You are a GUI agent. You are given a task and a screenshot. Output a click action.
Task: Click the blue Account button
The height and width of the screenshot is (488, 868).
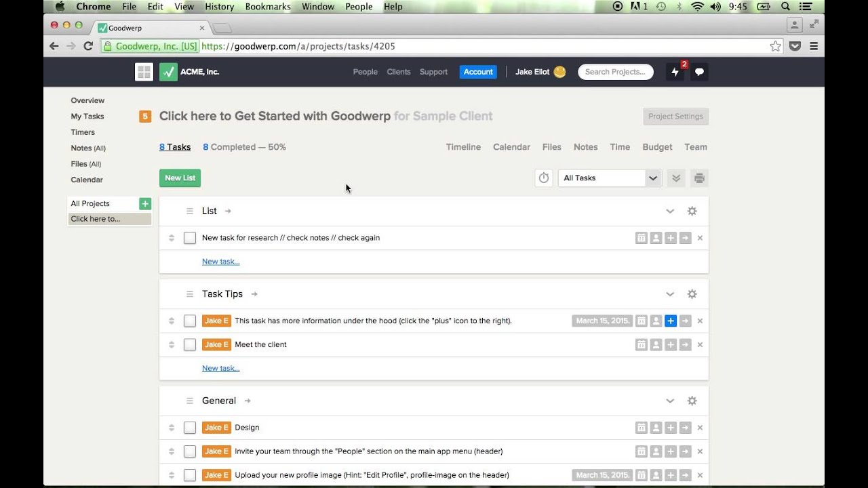[x=478, y=72]
